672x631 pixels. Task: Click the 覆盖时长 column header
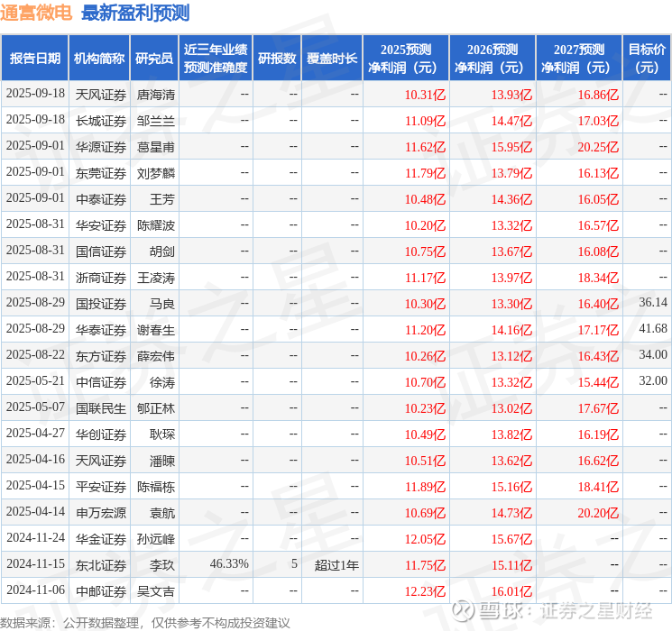[332, 59]
